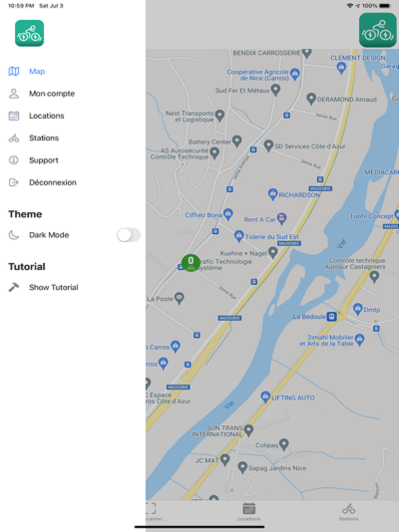
Task: Click the Support info icon
Action: point(14,160)
